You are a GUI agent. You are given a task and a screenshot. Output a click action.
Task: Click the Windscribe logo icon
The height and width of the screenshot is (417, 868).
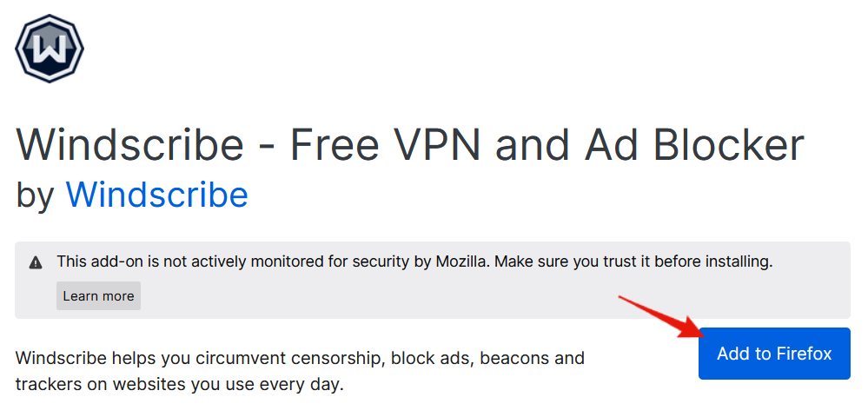point(50,49)
